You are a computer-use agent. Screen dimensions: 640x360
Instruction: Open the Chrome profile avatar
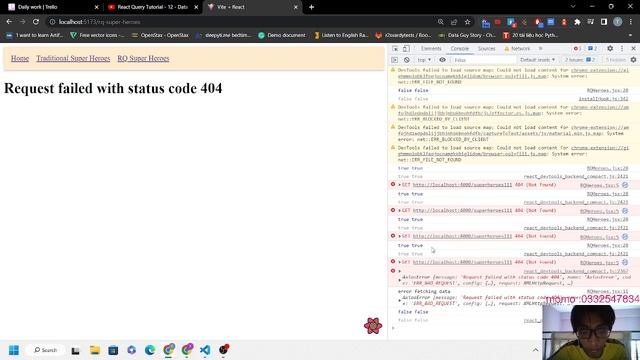coord(618,22)
